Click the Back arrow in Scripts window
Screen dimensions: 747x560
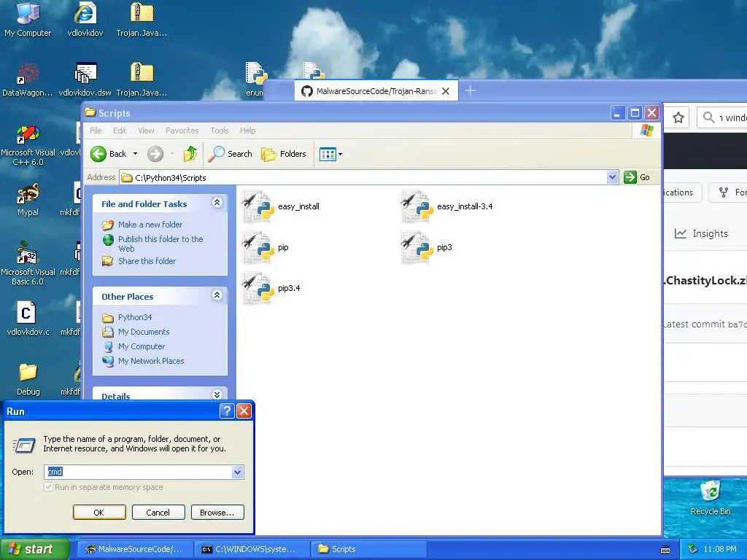[98, 154]
